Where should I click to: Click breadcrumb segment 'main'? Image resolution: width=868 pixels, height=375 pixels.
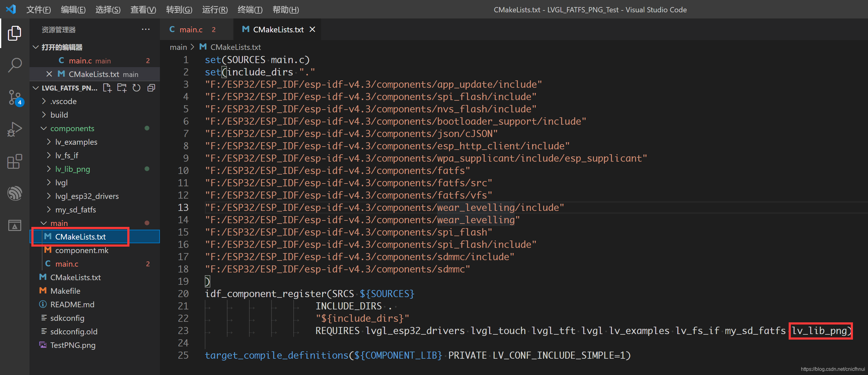click(178, 47)
